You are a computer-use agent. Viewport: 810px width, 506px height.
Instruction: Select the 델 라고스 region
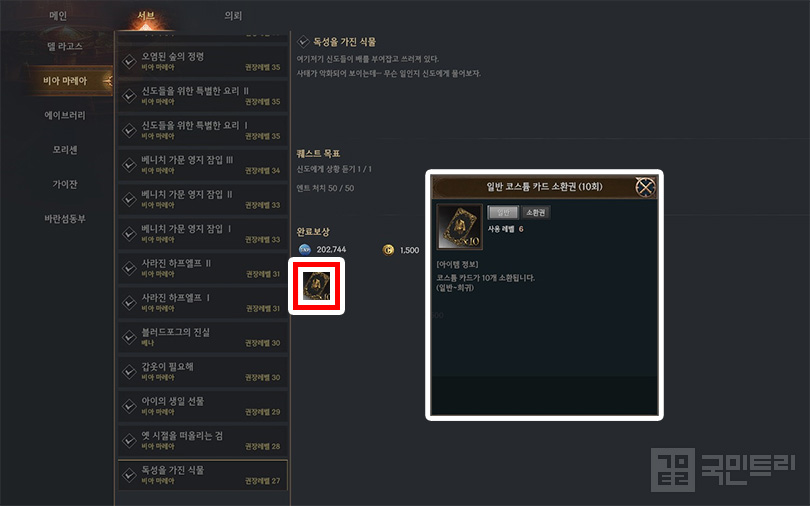tap(65, 46)
